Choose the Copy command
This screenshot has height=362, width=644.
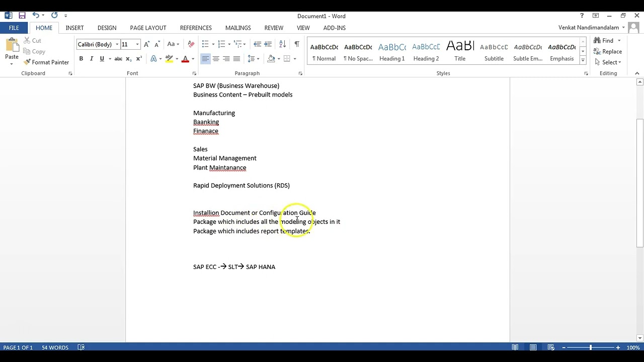coord(34,51)
